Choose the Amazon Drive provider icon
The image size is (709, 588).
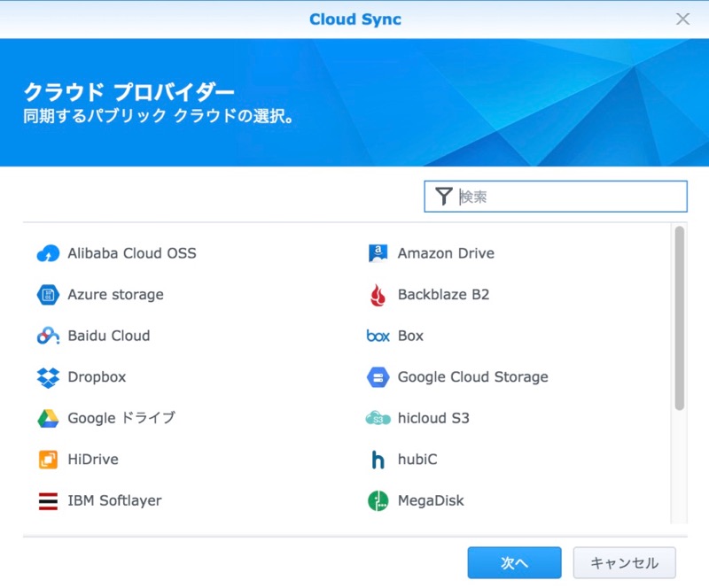(x=378, y=253)
